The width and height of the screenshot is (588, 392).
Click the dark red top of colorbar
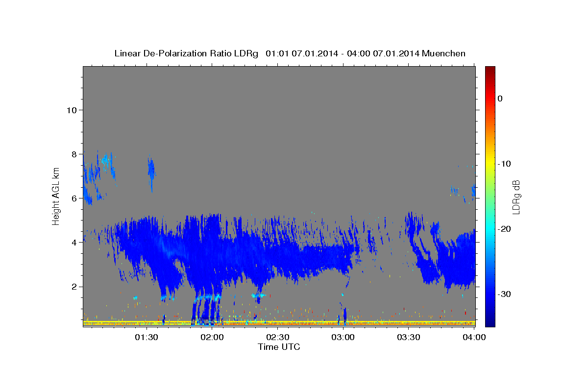tap(490, 70)
